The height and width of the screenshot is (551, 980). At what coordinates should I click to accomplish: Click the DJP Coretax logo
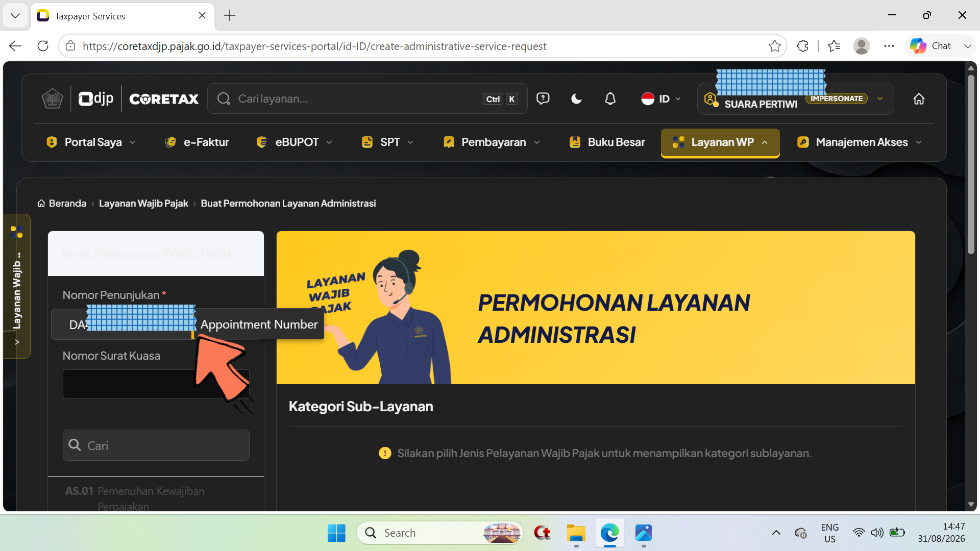point(120,98)
